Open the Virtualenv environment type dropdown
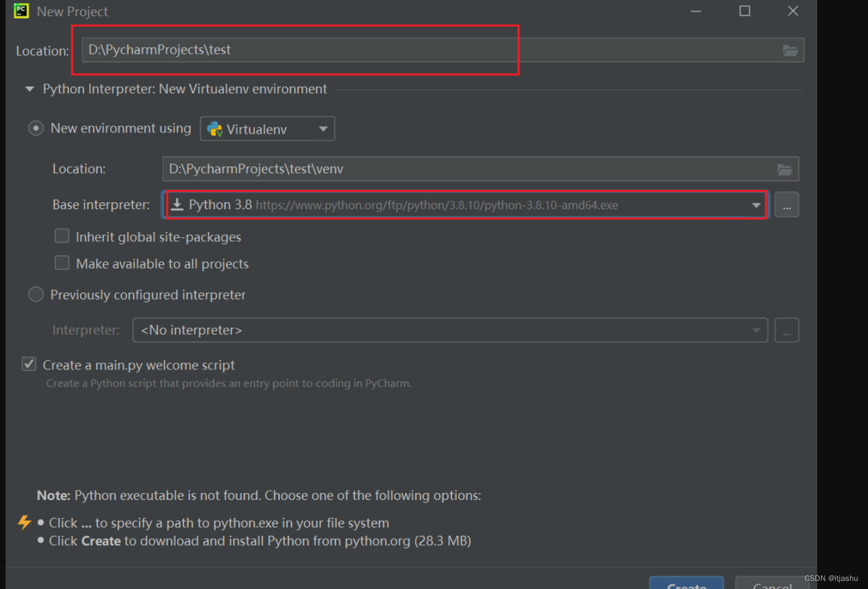The width and height of the screenshot is (868, 589). pyautogui.click(x=267, y=129)
